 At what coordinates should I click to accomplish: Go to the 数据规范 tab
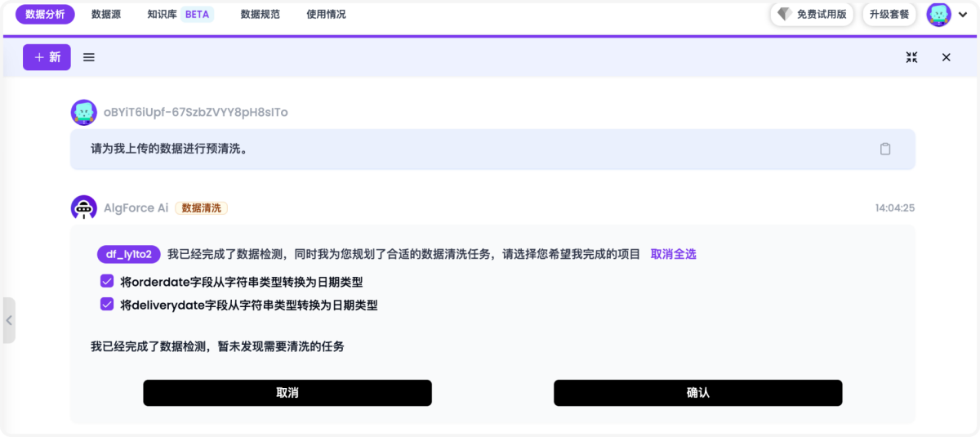coord(261,14)
